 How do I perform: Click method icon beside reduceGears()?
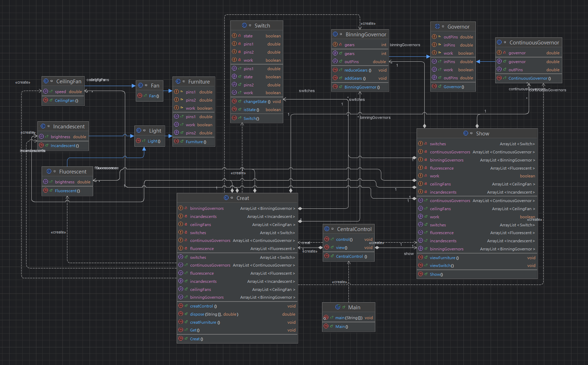click(335, 70)
